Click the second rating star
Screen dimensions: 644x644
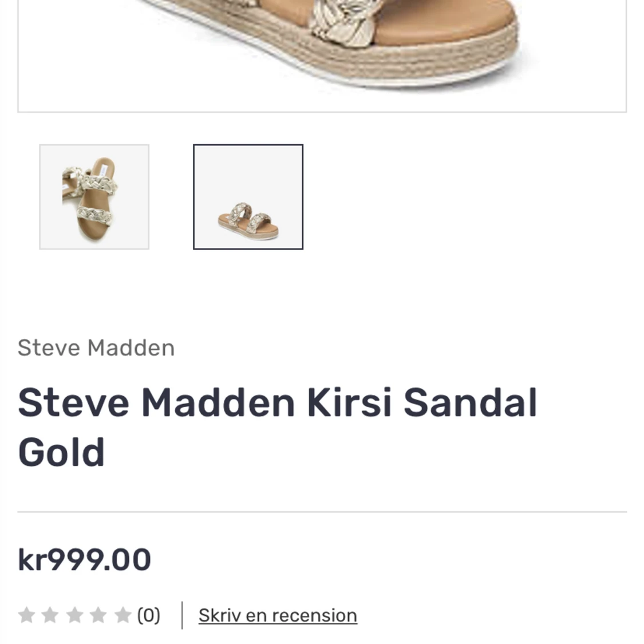pos(50,615)
